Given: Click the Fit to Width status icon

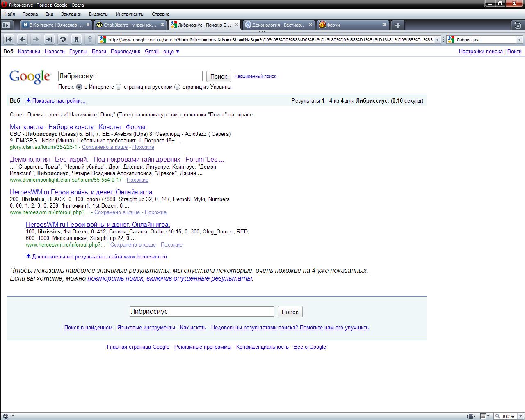Looking at the screenshot, I should pos(472,416).
